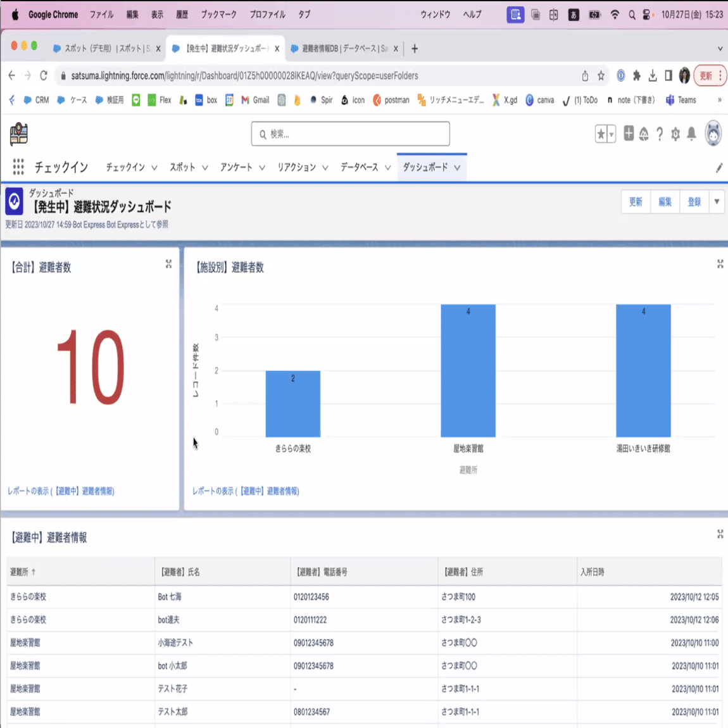728x728 pixels.
Task: Open the canva bookmark
Action: click(540, 100)
